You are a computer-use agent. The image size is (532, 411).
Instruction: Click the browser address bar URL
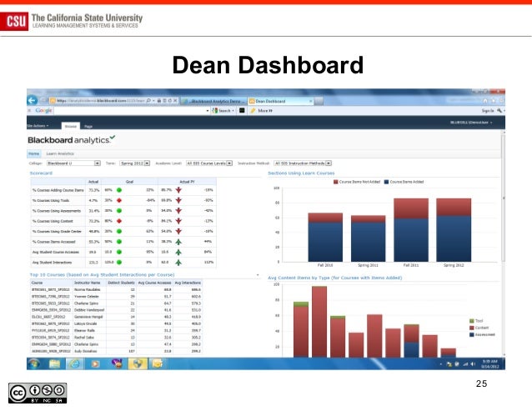pos(100,101)
